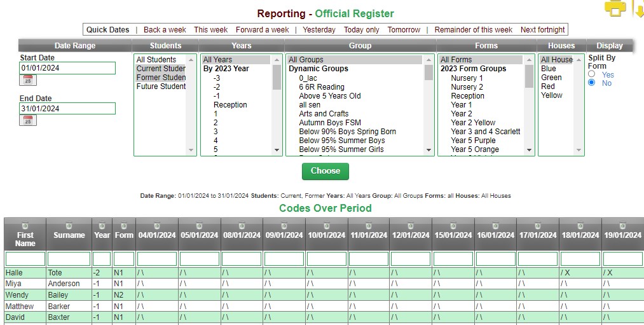Click Group list scroll up arrow
The image size is (644, 325).
428,60
